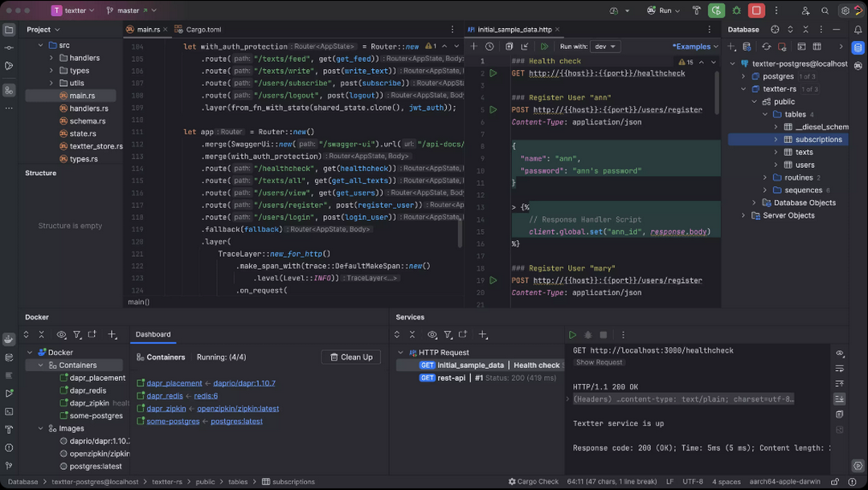Toggle Docker panel view options eye icon
868x490 pixels.
tap(61, 335)
